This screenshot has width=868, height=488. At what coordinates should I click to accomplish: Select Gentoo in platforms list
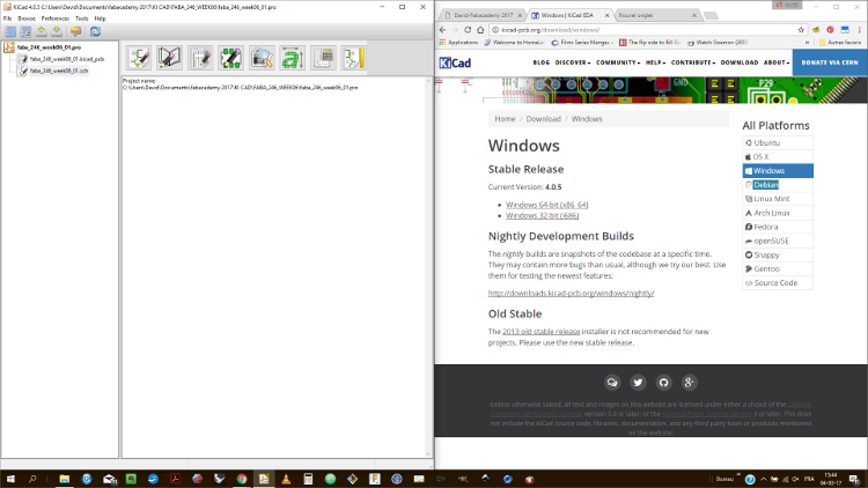point(778,269)
